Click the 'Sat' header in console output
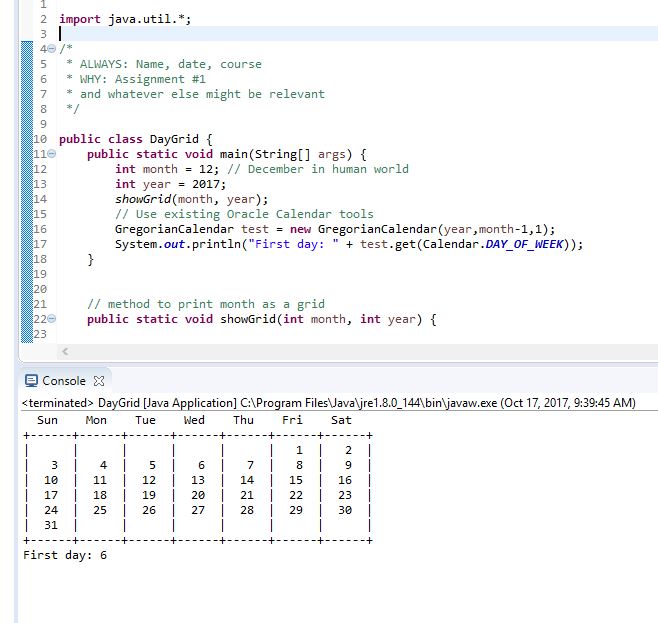 click(x=341, y=420)
